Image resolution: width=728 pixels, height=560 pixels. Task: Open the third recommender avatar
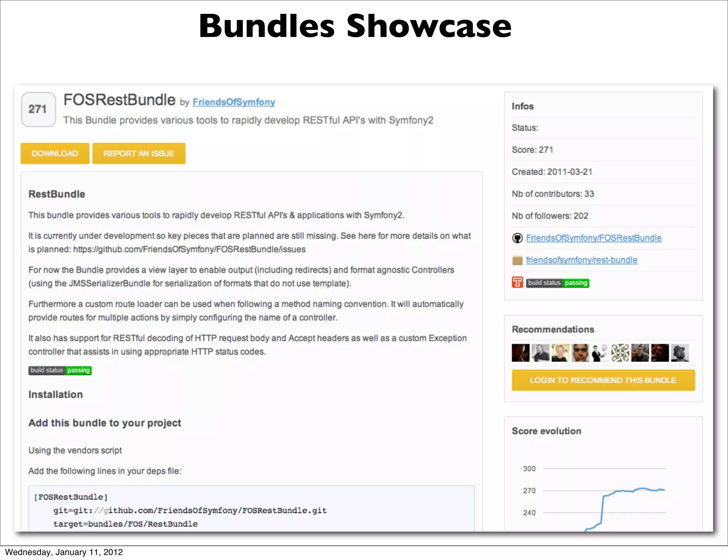[561, 353]
